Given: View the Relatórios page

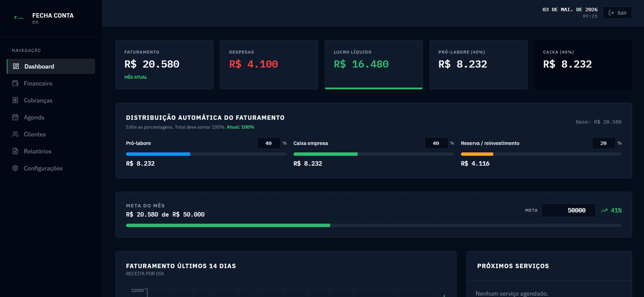Looking at the screenshot, I should [51, 151].
